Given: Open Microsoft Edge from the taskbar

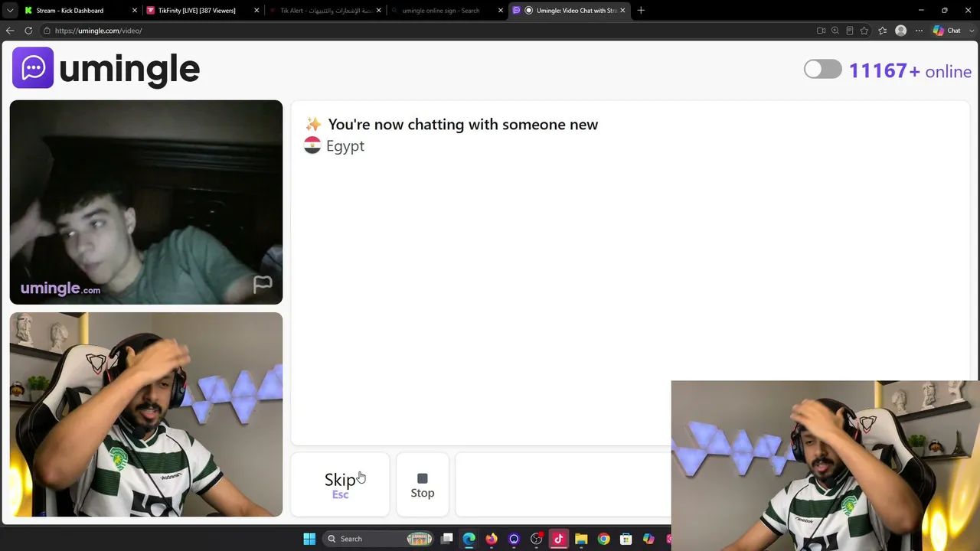Looking at the screenshot, I should coord(469,539).
